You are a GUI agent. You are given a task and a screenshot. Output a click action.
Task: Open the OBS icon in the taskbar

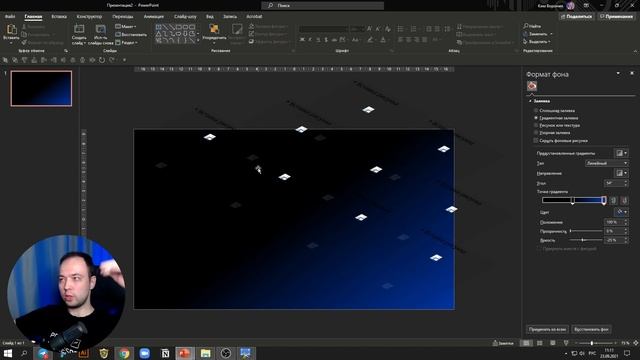click(225, 353)
